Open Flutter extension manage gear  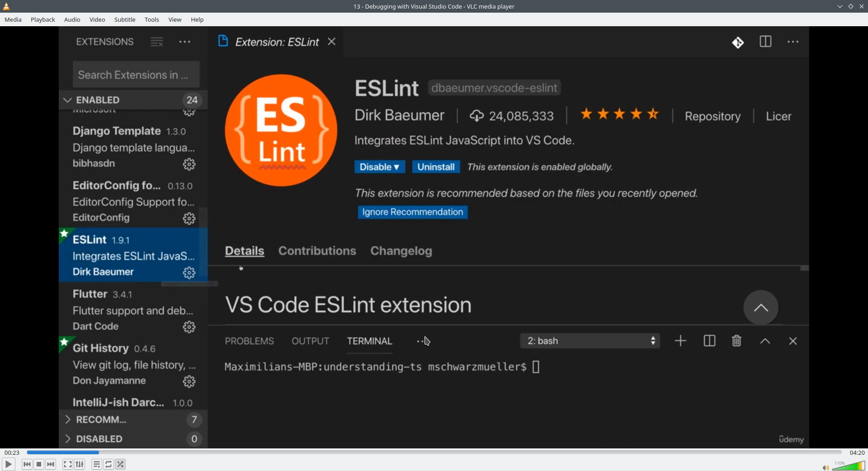[x=189, y=327]
